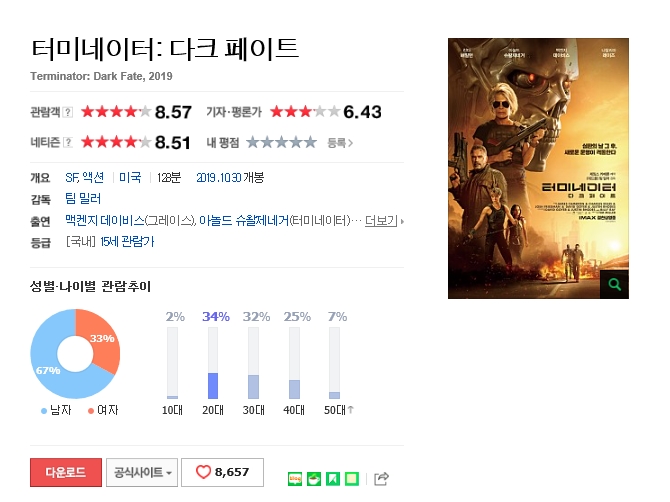
Task: Click the heart like icon
Action: pos(203,472)
